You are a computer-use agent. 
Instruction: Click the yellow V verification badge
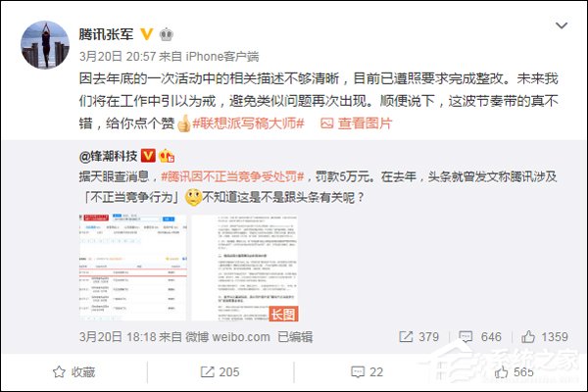click(x=147, y=34)
